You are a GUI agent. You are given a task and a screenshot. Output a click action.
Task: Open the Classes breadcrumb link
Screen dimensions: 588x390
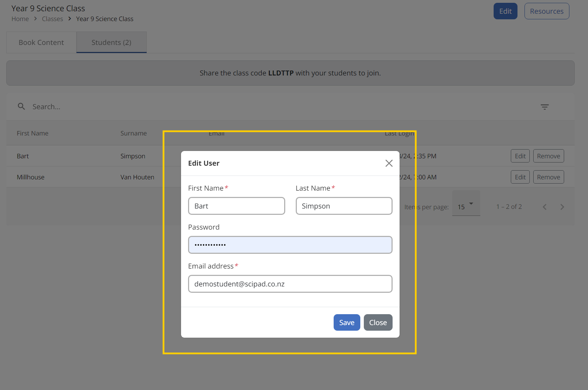point(52,19)
